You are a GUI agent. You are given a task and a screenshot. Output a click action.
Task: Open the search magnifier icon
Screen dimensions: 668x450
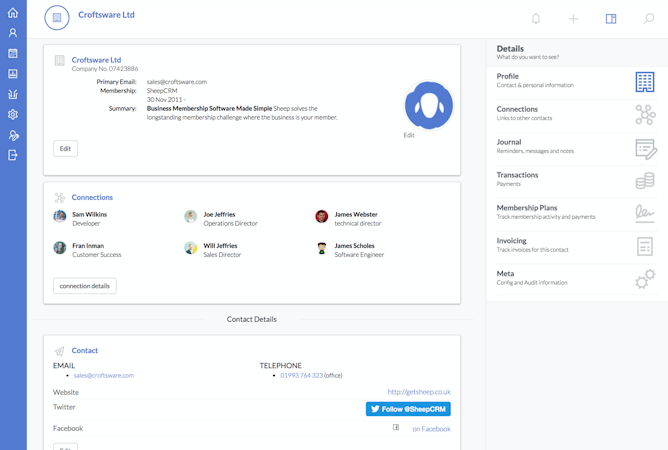[x=648, y=18]
